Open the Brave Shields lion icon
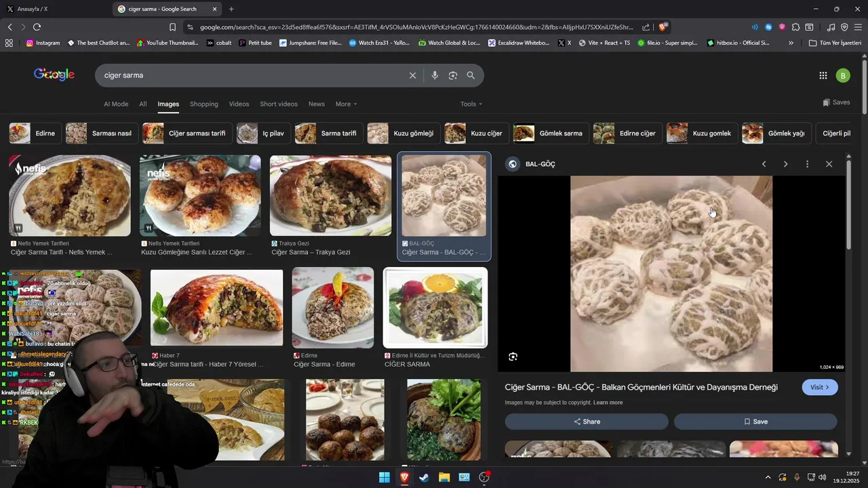This screenshot has height=488, width=868. pyautogui.click(x=663, y=27)
